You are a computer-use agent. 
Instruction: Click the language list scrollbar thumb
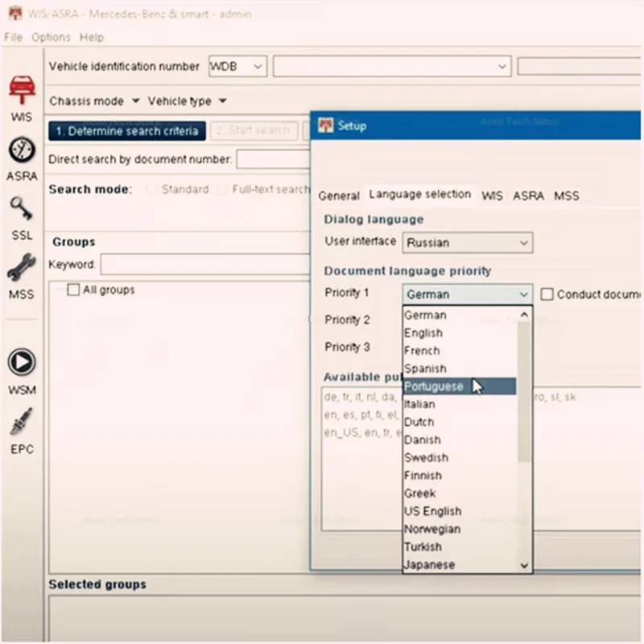pyautogui.click(x=524, y=392)
